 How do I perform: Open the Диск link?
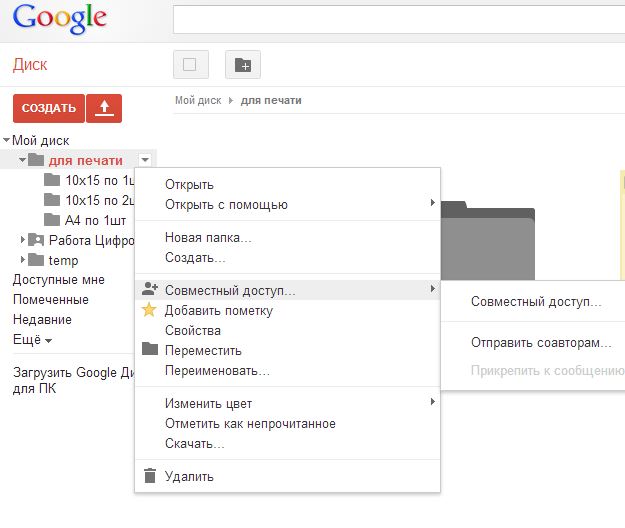pos(30,65)
